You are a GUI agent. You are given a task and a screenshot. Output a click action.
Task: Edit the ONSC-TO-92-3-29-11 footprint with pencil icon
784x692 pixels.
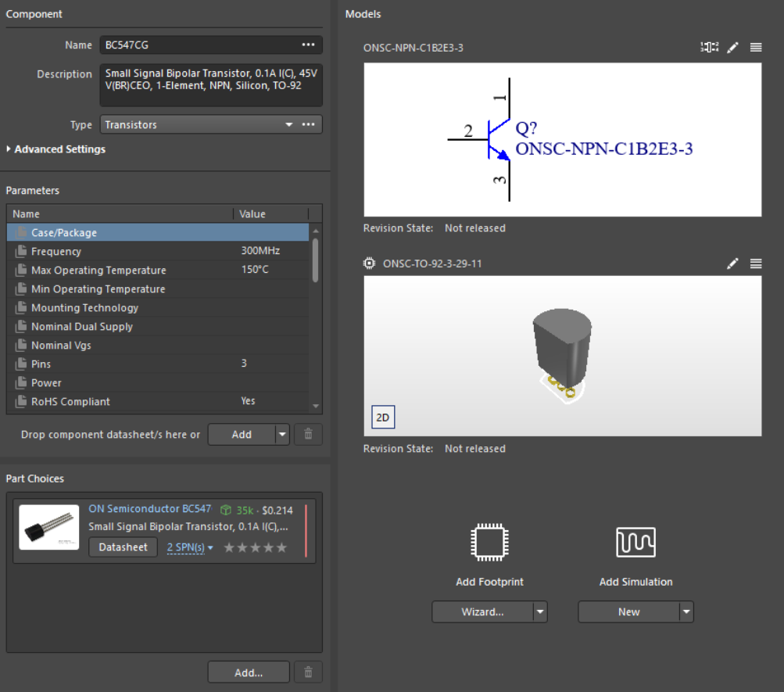click(732, 264)
